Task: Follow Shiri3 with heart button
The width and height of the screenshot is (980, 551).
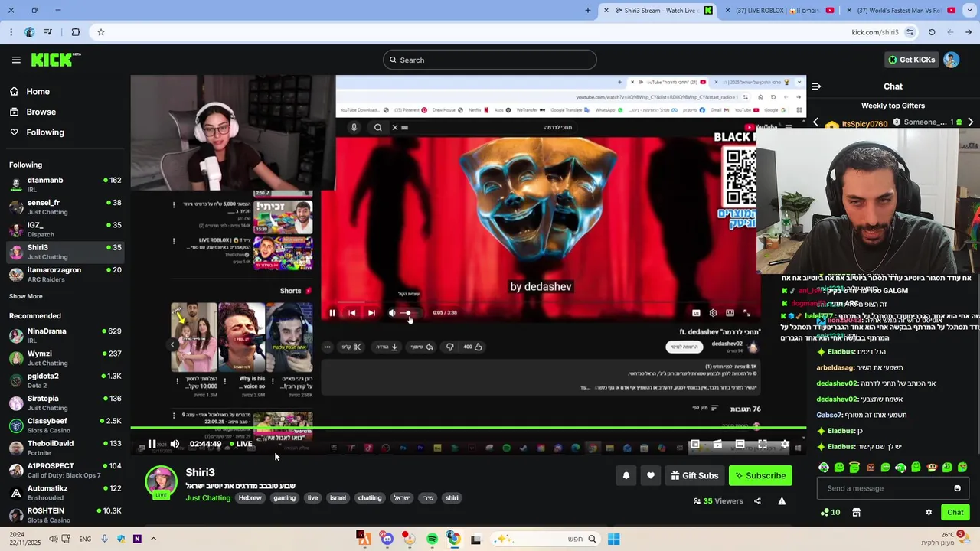Action: [x=651, y=475]
